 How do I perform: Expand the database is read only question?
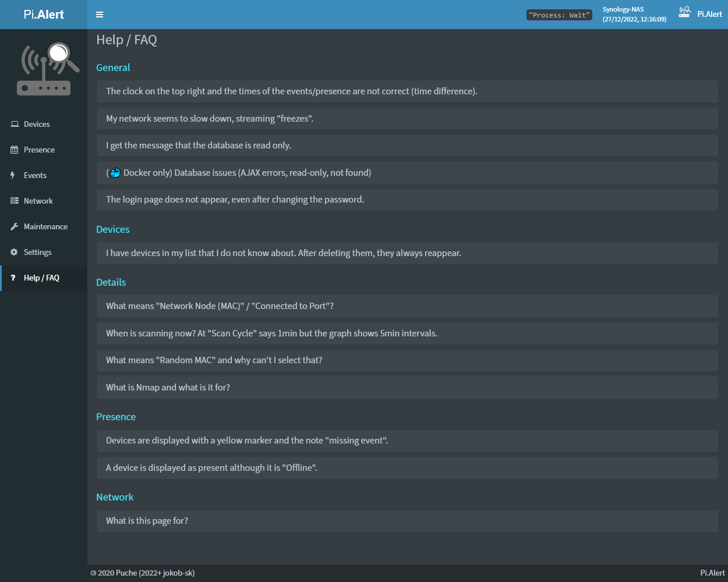[199, 145]
